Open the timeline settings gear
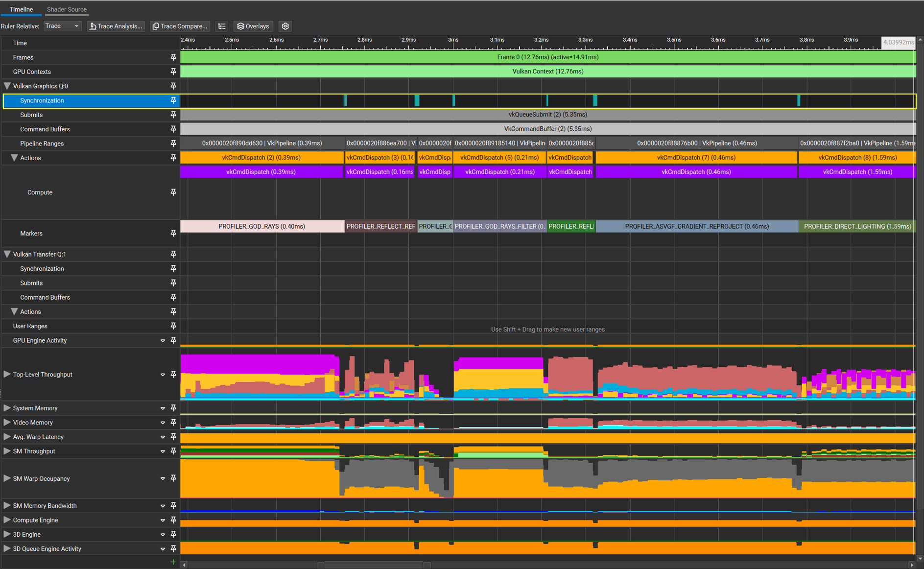924x569 pixels. tap(285, 26)
